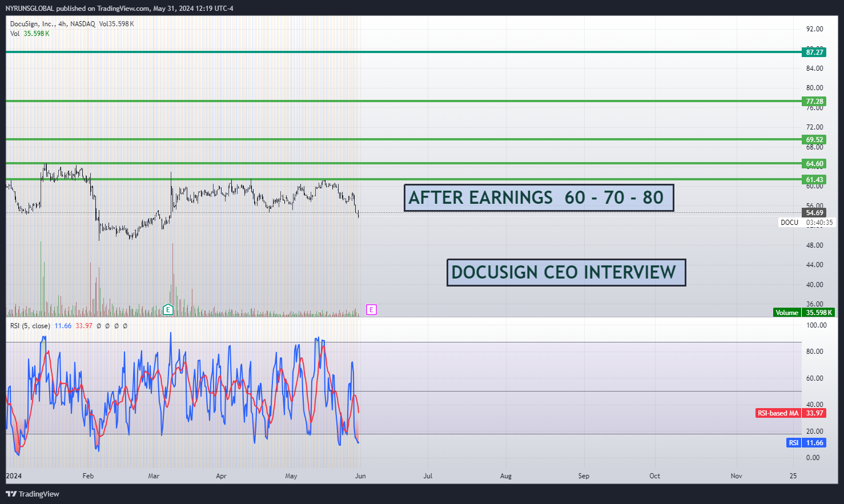Click the green earnings 'E' marker in March
Image resolution: width=844 pixels, height=504 pixels.
point(168,310)
